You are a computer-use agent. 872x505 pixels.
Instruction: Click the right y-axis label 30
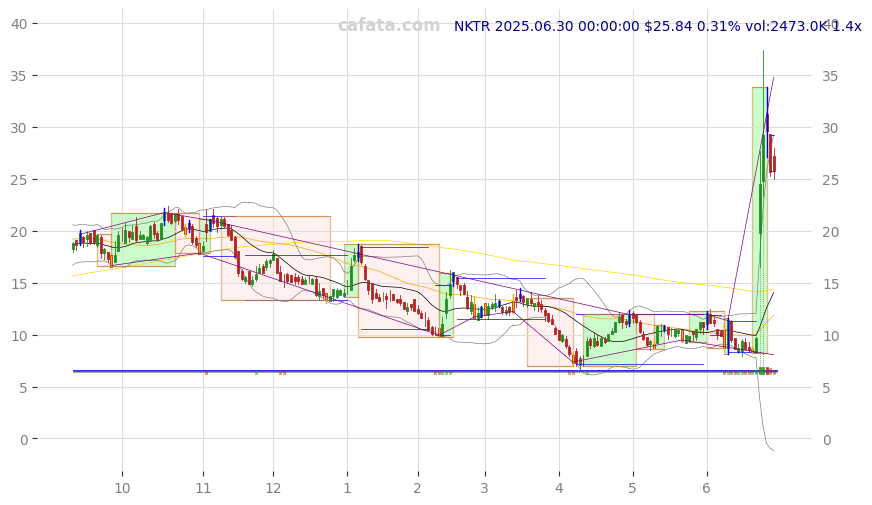click(830, 128)
